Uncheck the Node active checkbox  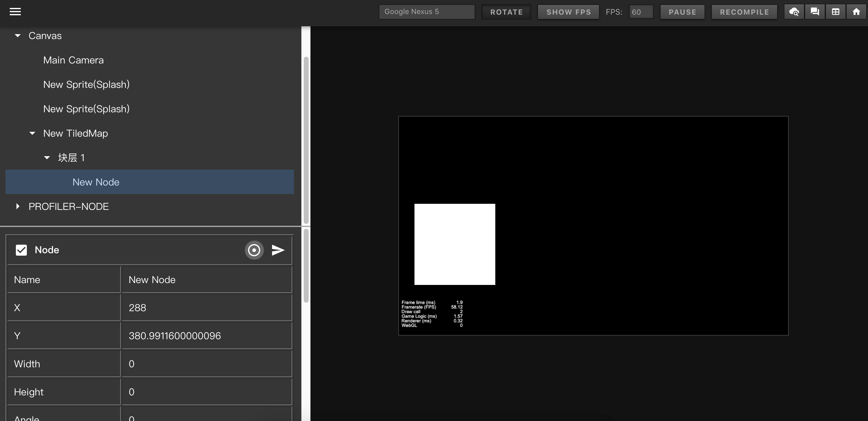[x=21, y=250]
